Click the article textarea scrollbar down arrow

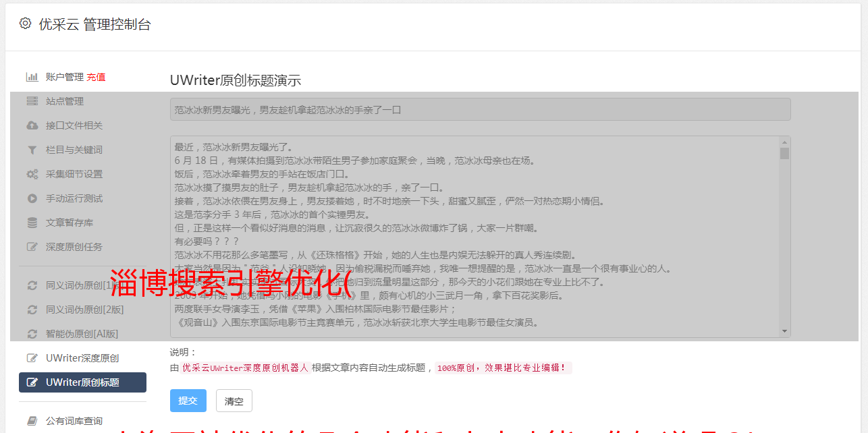click(784, 331)
